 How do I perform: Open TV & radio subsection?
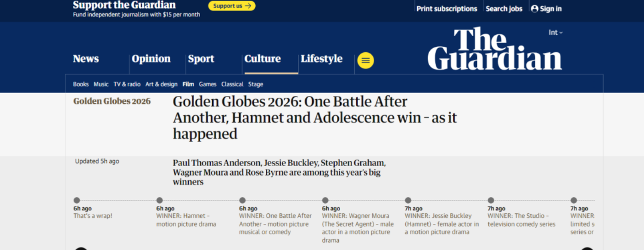click(127, 84)
